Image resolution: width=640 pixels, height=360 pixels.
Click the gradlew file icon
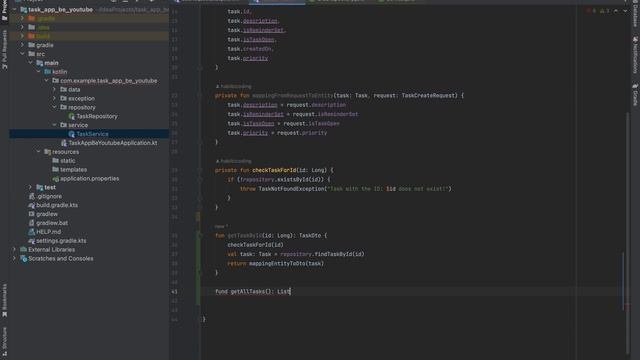[x=31, y=214]
